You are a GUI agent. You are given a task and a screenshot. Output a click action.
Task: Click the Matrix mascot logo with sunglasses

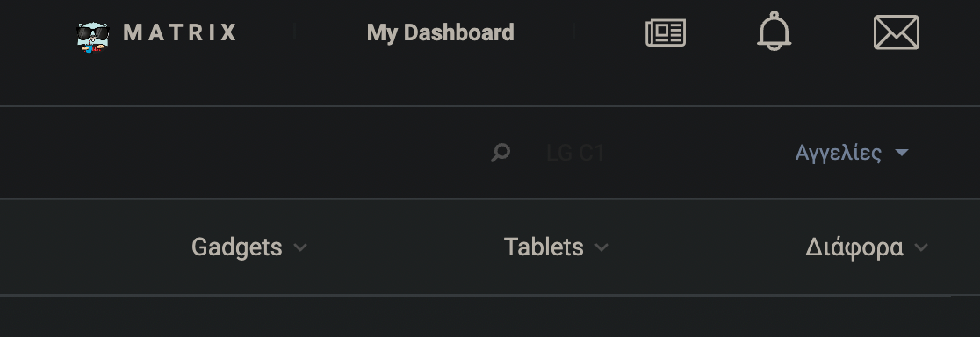coord(92,37)
